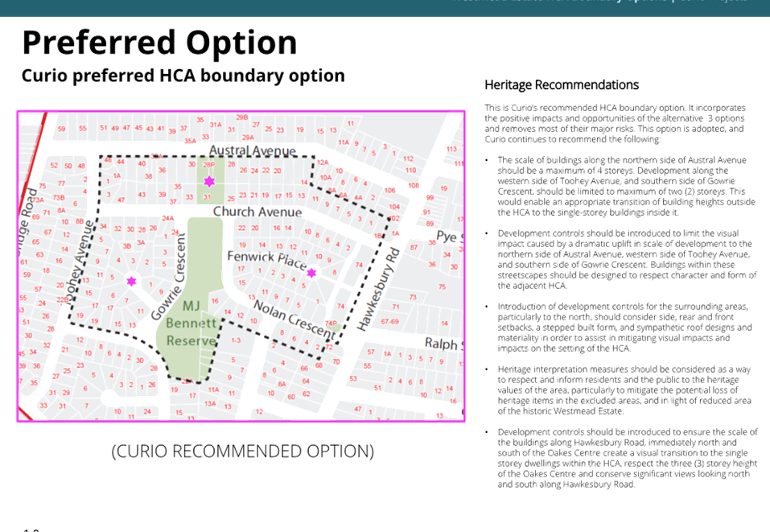
Task: Select the bullet mentioning the Oakes Centre
Action: (x=628, y=458)
